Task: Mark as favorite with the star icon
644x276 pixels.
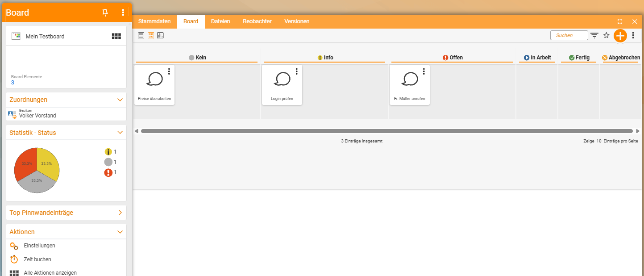Action: tap(607, 35)
